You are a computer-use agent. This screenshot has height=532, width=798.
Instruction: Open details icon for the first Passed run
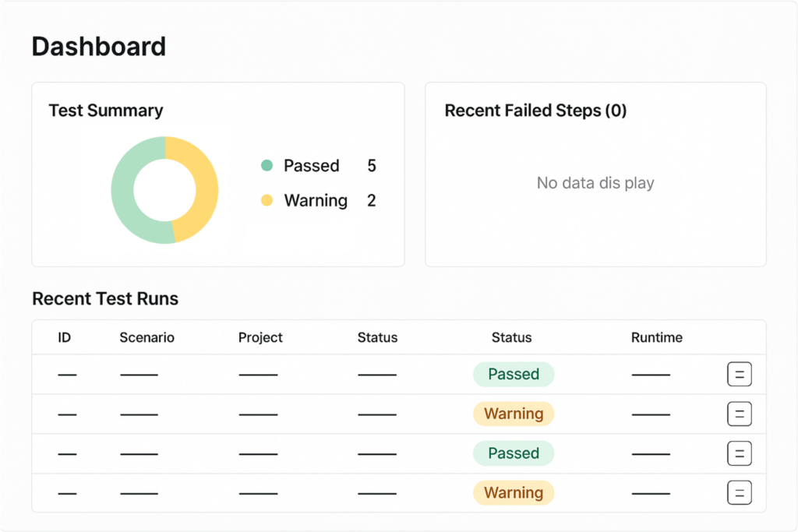point(739,375)
